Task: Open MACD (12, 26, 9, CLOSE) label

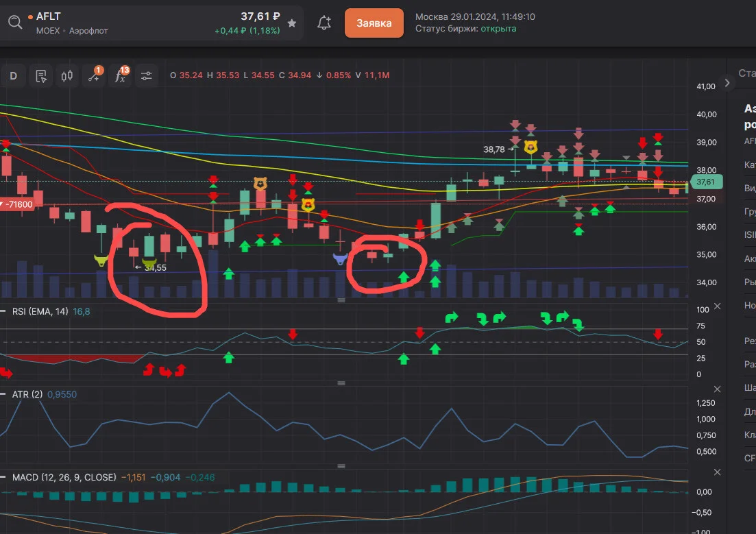Action: click(x=64, y=478)
